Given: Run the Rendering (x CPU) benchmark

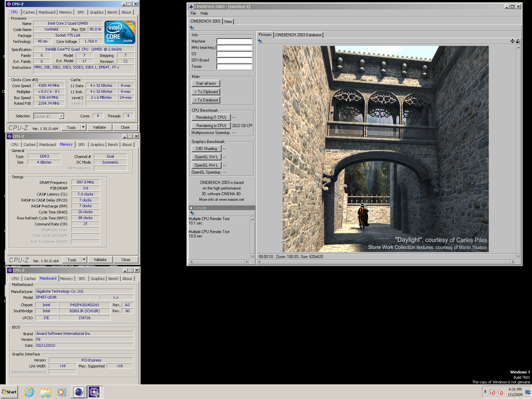Looking at the screenshot, I should (211, 126).
